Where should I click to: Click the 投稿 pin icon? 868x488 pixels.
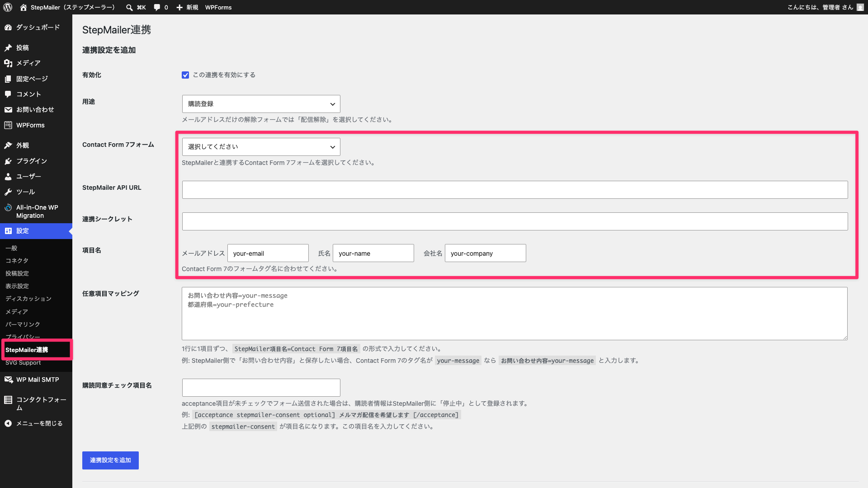coord(8,48)
